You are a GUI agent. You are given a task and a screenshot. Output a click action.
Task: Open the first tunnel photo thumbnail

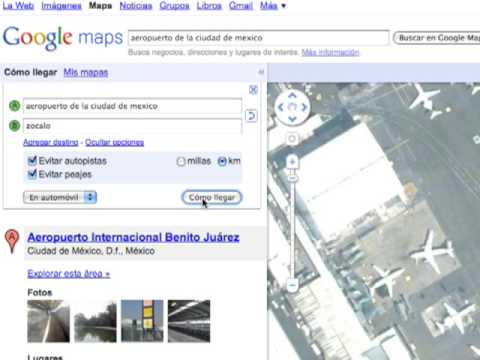pyautogui.click(x=49, y=321)
